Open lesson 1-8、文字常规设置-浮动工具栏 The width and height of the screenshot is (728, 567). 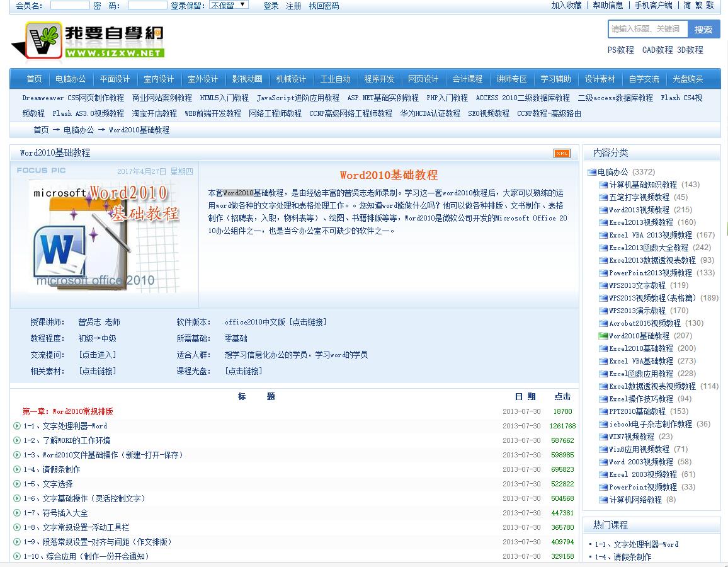[x=77, y=527]
